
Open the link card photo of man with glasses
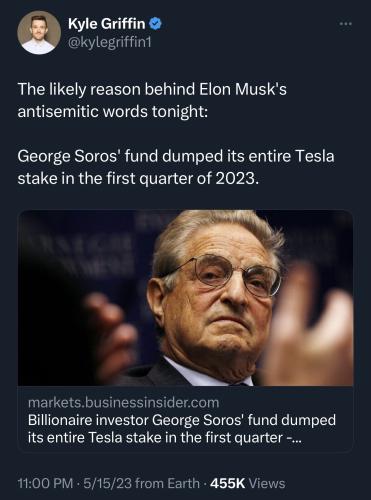(186, 298)
